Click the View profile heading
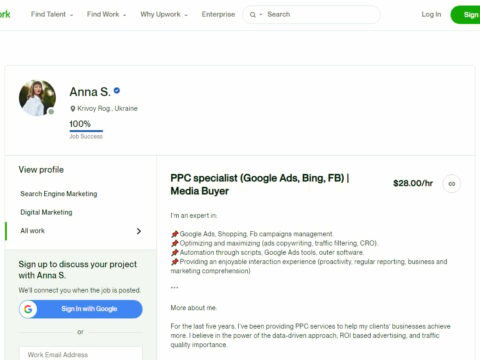480x360 pixels. click(41, 170)
